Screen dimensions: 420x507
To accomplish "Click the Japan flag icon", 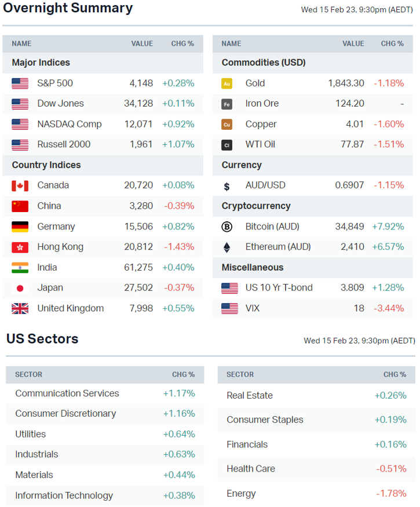I will pos(20,288).
